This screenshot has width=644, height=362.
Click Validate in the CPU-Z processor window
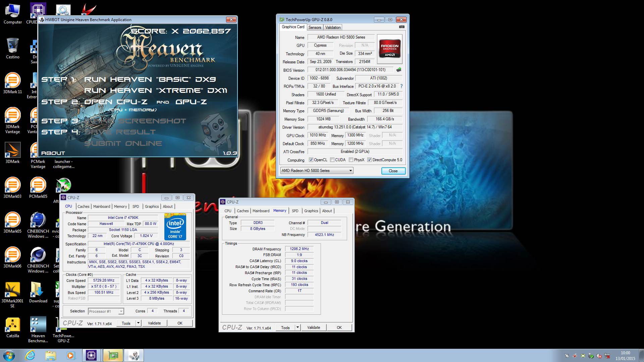coord(154,323)
